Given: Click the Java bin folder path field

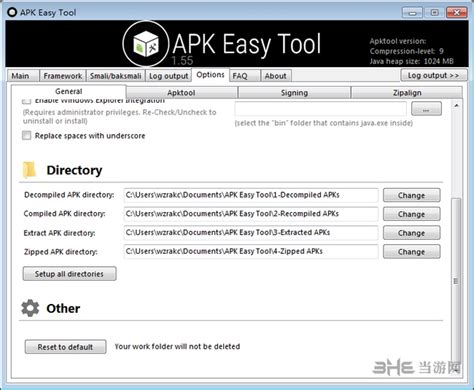Looking at the screenshot, I should point(321,109).
